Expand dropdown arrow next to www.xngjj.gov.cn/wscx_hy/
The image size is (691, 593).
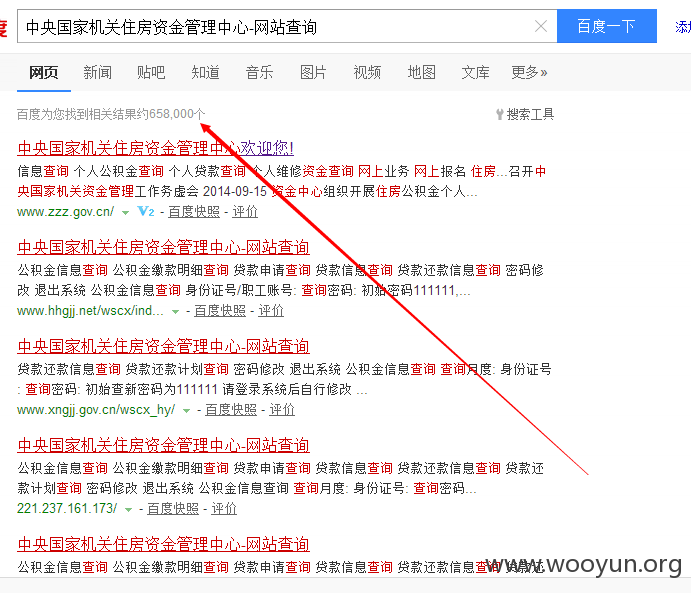[186, 411]
